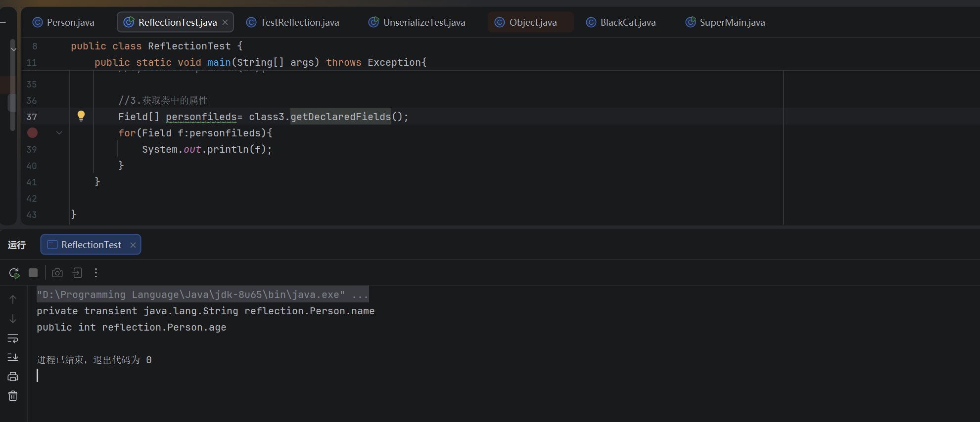
Task: Click the up arrow in console sidebar
Action: coord(13,299)
